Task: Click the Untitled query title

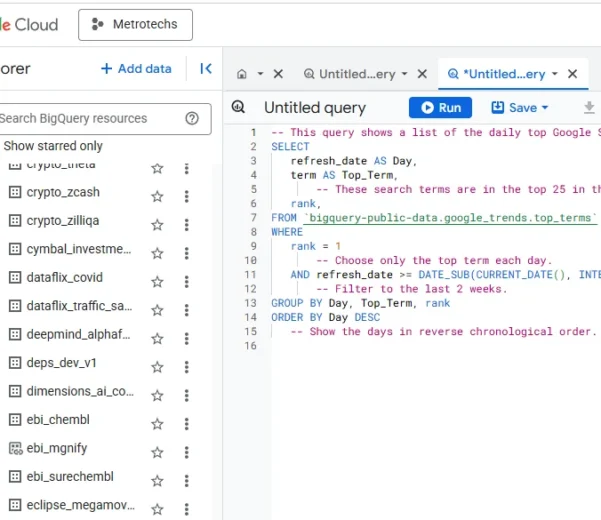Action: pyautogui.click(x=315, y=108)
